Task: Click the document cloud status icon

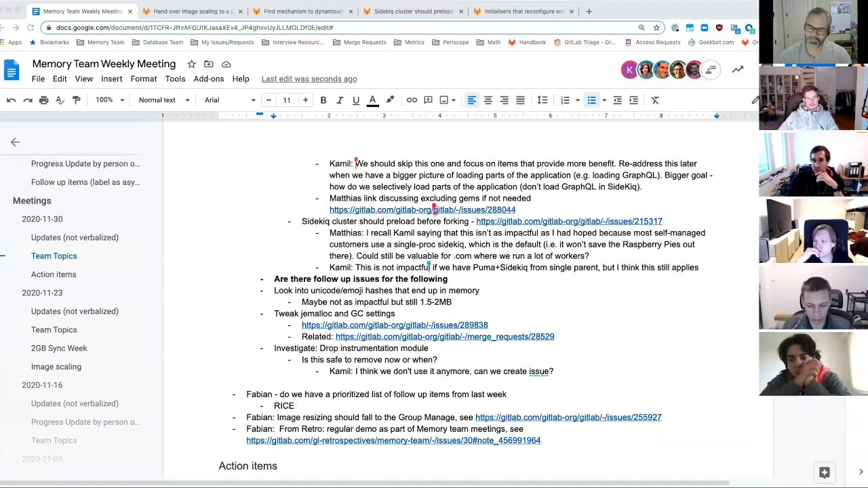Action: pyautogui.click(x=226, y=64)
